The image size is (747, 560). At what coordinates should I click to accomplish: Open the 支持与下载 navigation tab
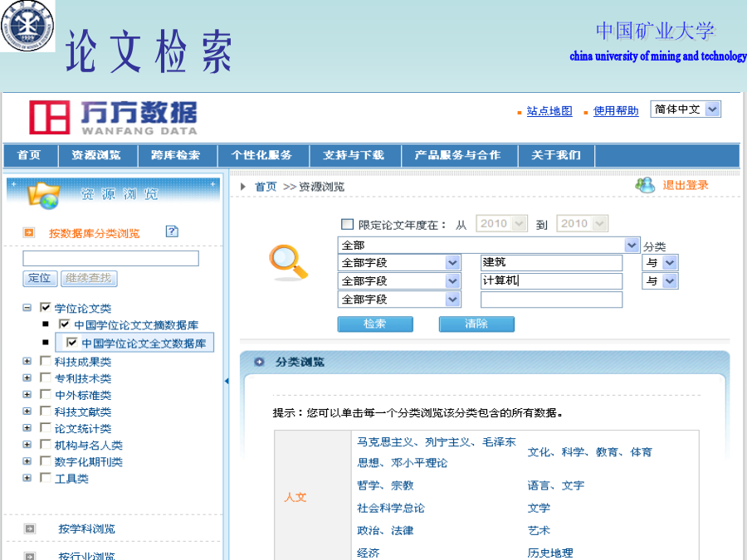click(x=355, y=155)
